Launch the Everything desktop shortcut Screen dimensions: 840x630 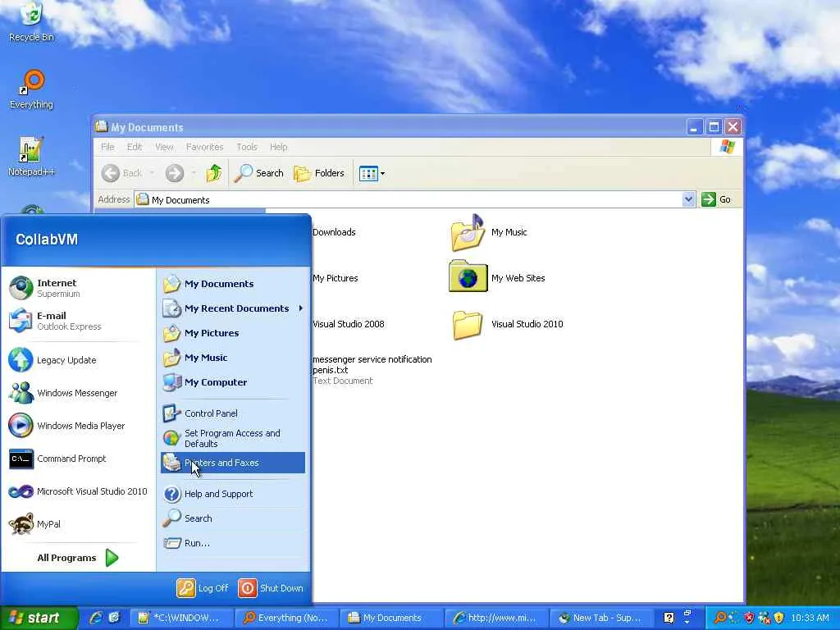pos(32,89)
